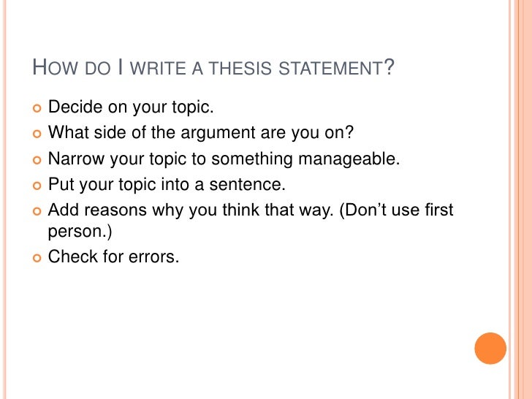Click the bullet beside 'Decide on your topic'

37,110
